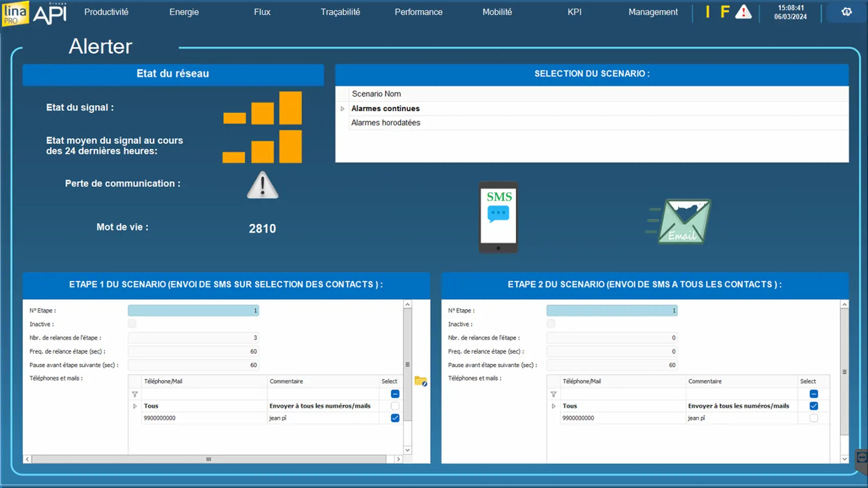Viewport: 868px width, 488px height.
Task: Click the filter funnel in Etape 1 table
Action: (x=135, y=394)
